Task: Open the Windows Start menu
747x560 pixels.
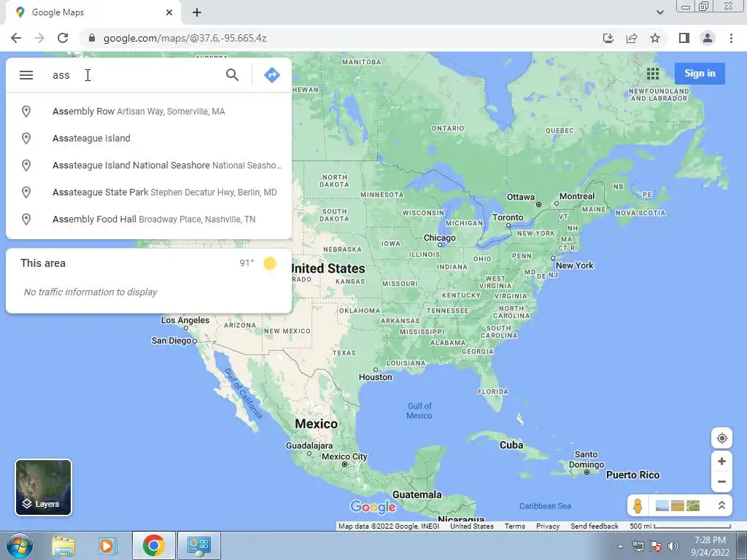Action: [x=20, y=545]
